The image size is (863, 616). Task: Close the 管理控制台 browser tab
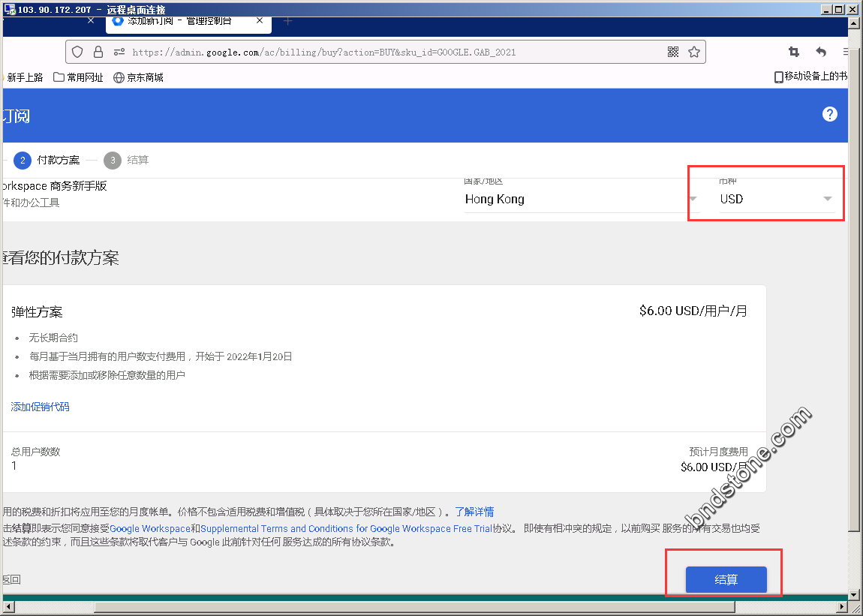click(x=260, y=21)
